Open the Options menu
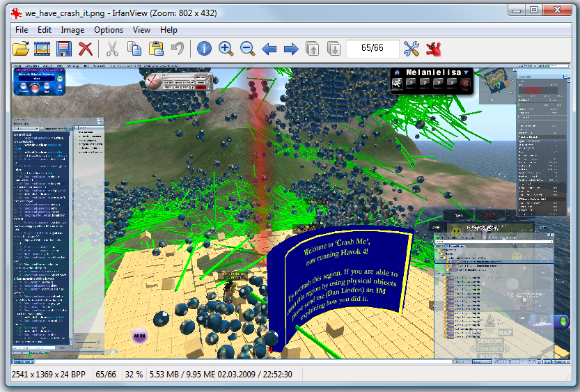Viewport: 580px width, 392px height. [109, 30]
